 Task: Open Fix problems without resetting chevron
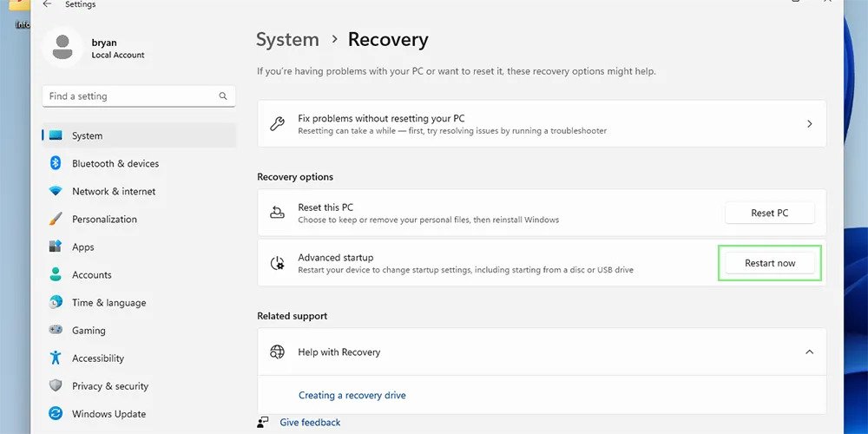point(809,124)
